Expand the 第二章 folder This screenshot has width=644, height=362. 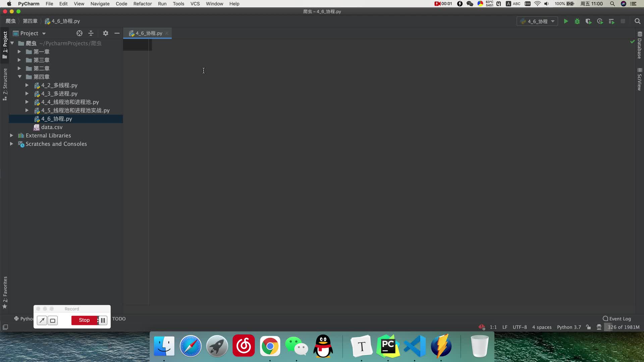tap(19, 68)
